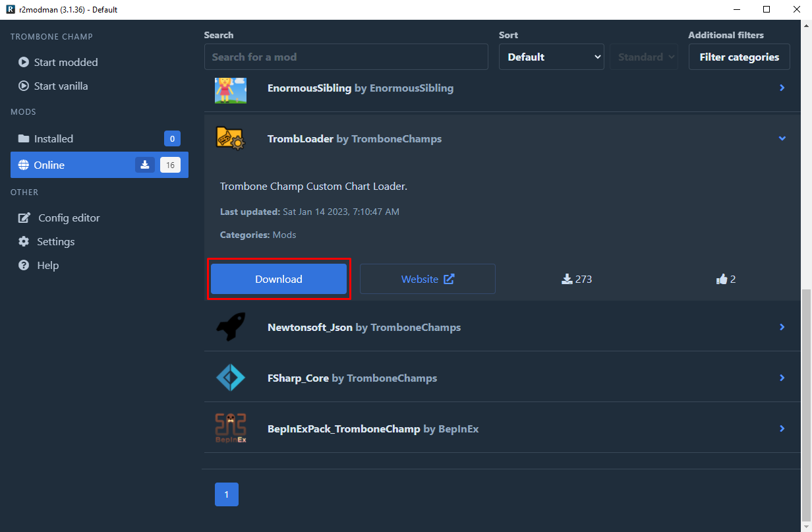The image size is (812, 532).
Task: Click the Config editor pencil icon
Action: 24,218
